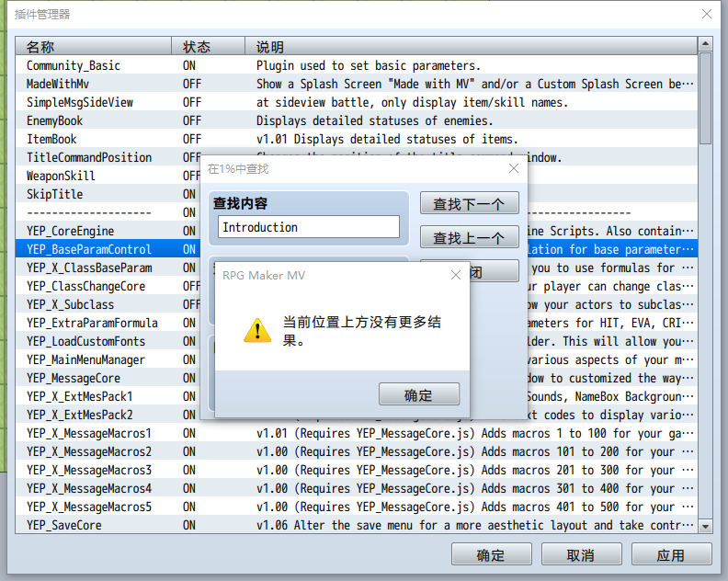The height and width of the screenshot is (581, 728).
Task: Select the ItemBook plugin row
Action: coord(356,139)
